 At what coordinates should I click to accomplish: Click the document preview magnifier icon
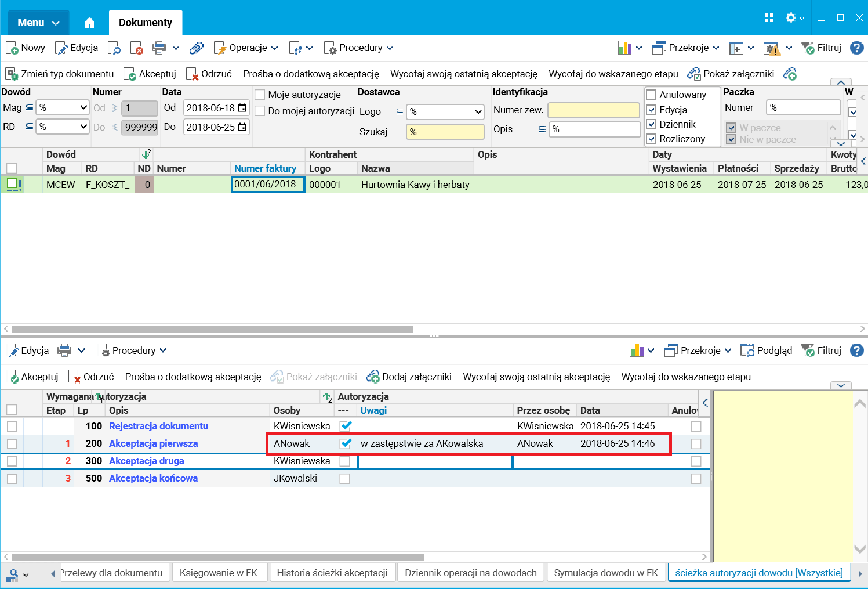point(114,48)
